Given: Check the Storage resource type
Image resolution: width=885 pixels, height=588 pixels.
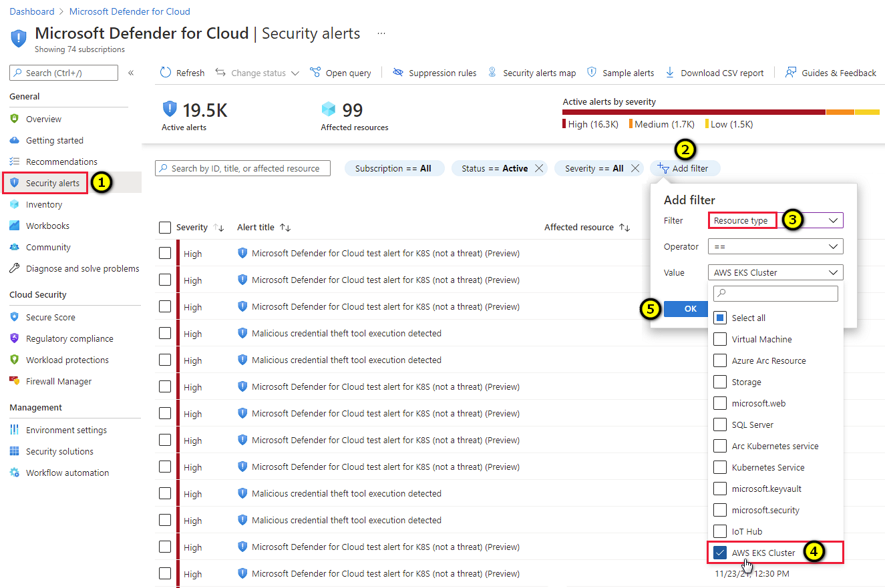Looking at the screenshot, I should 720,382.
